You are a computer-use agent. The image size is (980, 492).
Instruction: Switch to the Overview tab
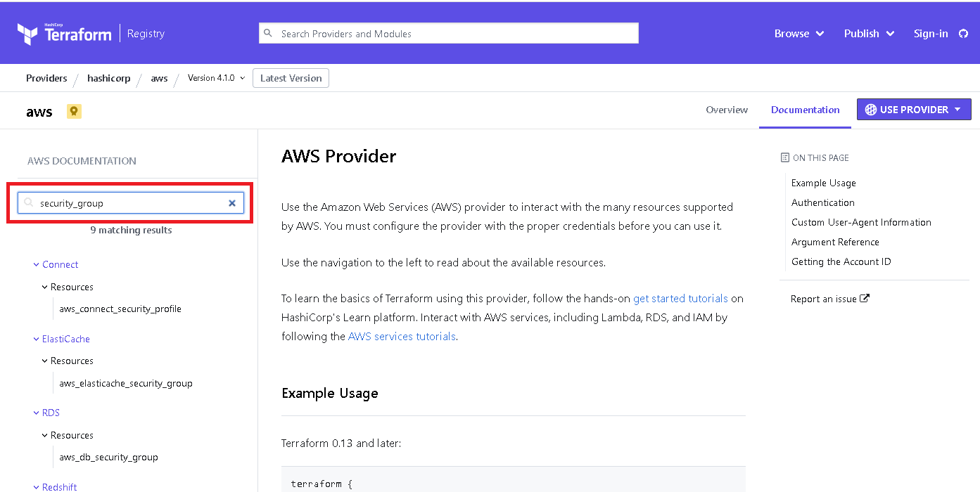point(727,110)
